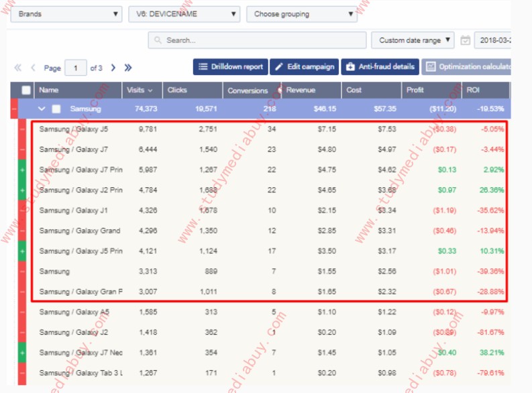Select the Samsung / Galaxy A5 row name
The image size is (532, 393).
74,312
